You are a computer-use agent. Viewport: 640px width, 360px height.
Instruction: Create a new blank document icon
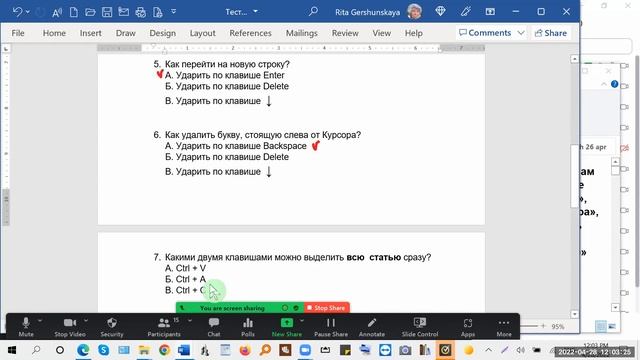point(73,12)
